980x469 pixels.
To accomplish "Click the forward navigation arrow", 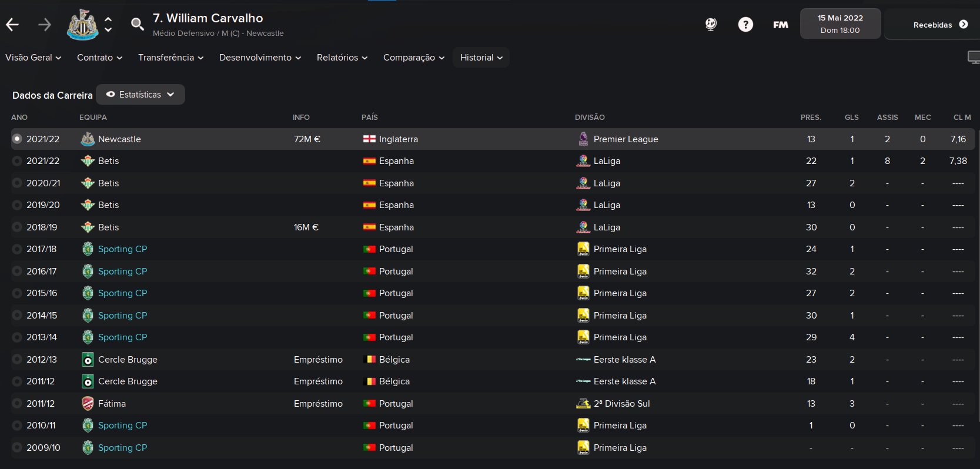I will click(x=45, y=25).
